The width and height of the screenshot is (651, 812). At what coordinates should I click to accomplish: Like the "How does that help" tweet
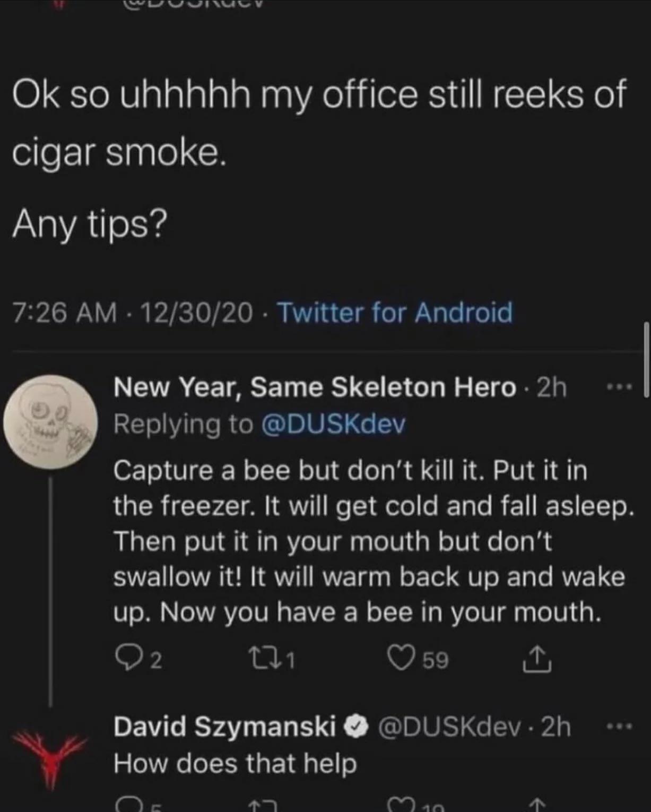click(401, 806)
